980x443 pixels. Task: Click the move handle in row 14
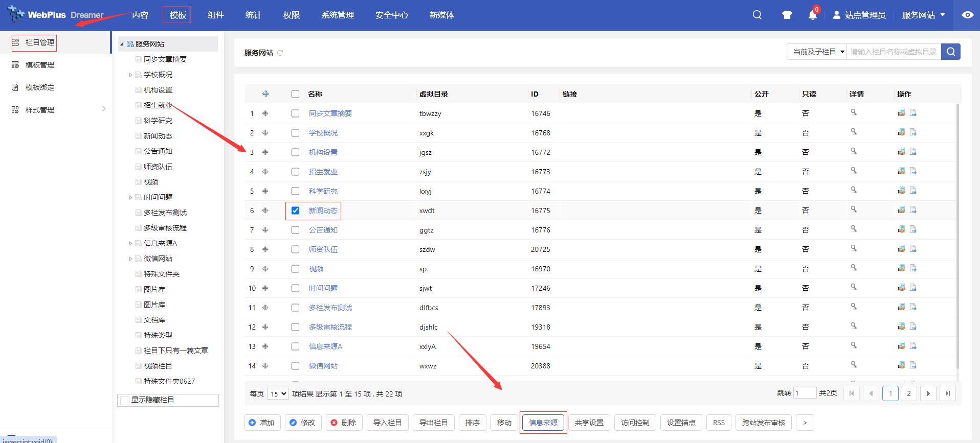(265, 366)
